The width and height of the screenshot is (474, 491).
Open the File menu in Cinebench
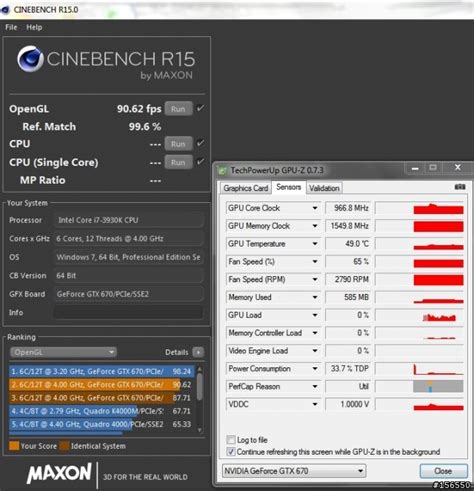(11, 27)
